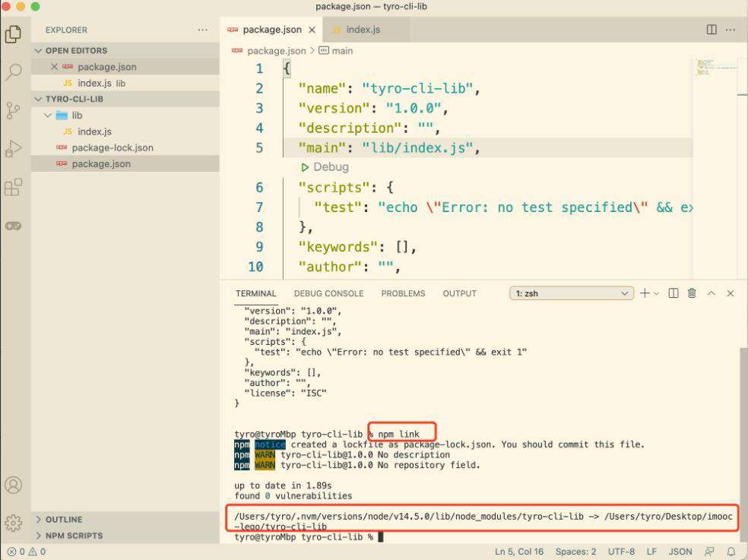Click the terminal vertical scrollbar
This screenshot has height=560, width=748.
pos(743,445)
